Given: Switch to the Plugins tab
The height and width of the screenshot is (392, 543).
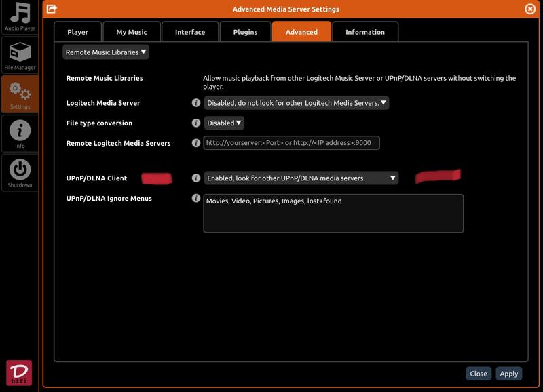Looking at the screenshot, I should [245, 32].
